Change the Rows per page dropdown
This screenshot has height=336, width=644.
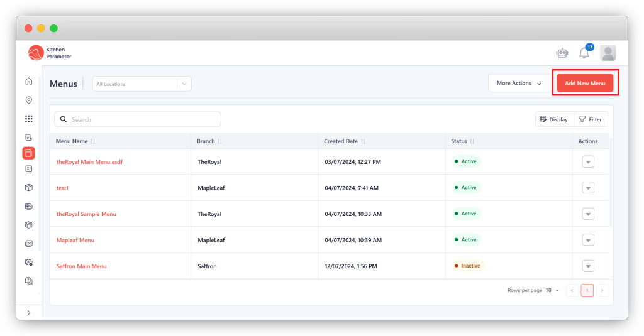[552, 291]
